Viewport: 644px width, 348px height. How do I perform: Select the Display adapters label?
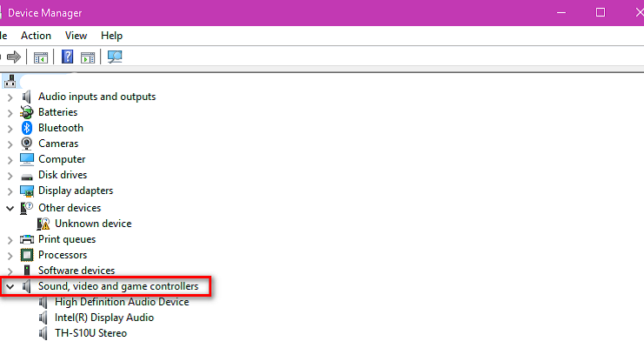(76, 191)
